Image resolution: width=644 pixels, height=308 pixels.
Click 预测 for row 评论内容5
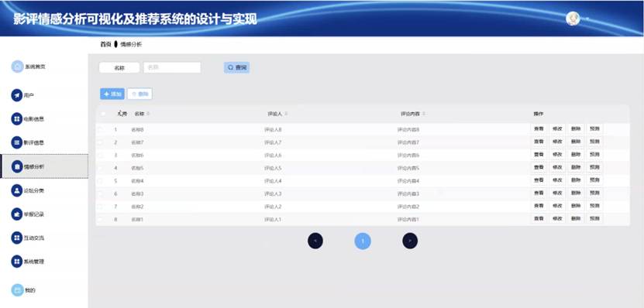[594, 167]
